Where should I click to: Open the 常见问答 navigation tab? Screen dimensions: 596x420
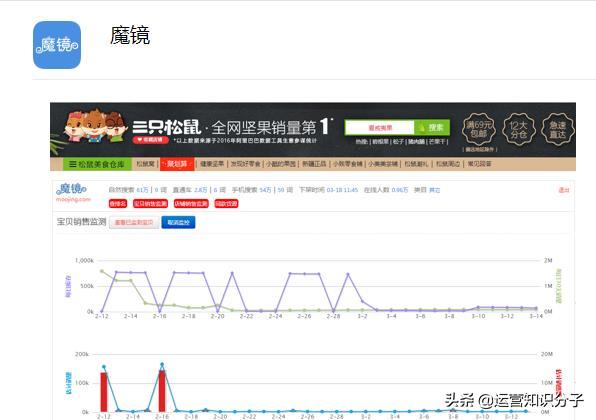(479, 164)
